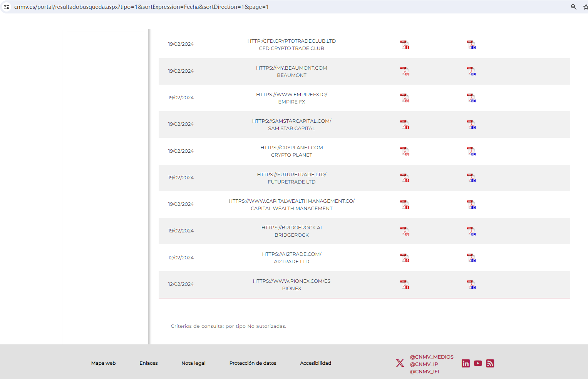Click the 12/02/2024 date in Pionex row
Viewport: 588px width, 379px height.
click(x=181, y=284)
